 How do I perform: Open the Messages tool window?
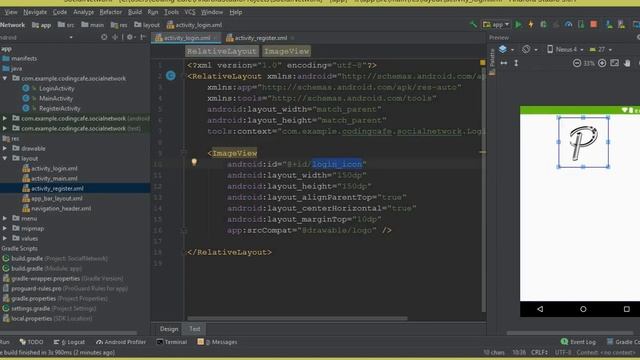[x=217, y=342]
